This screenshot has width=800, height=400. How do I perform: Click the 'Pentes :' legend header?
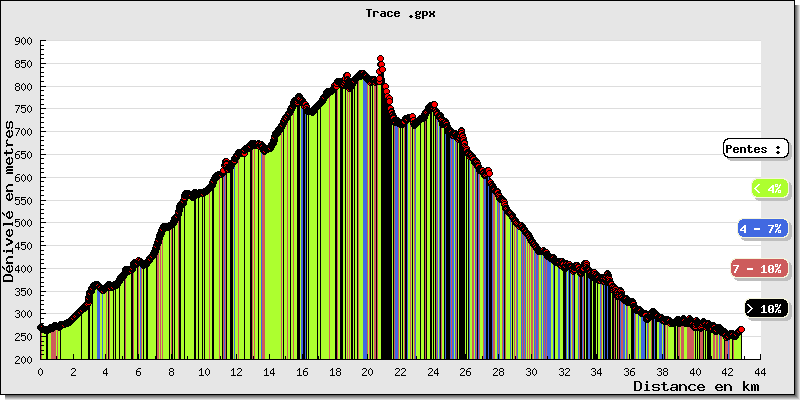753,149
